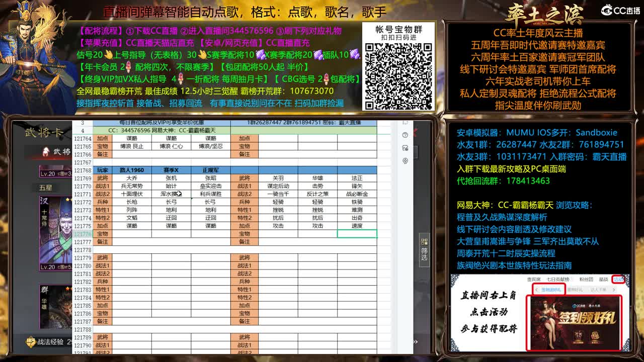
Task: Select cell 速度
Action: click(357, 226)
